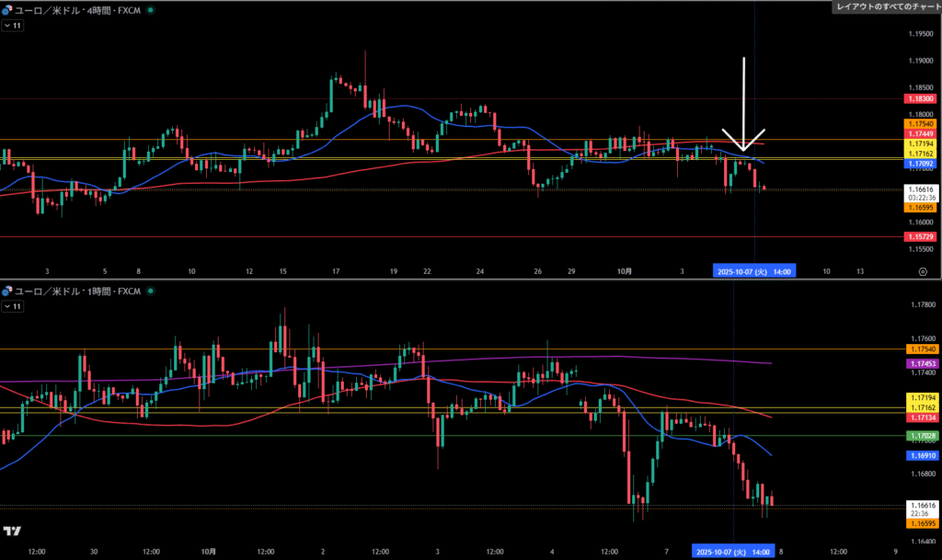Click the 1-hour chart symbol title text

pos(78,291)
